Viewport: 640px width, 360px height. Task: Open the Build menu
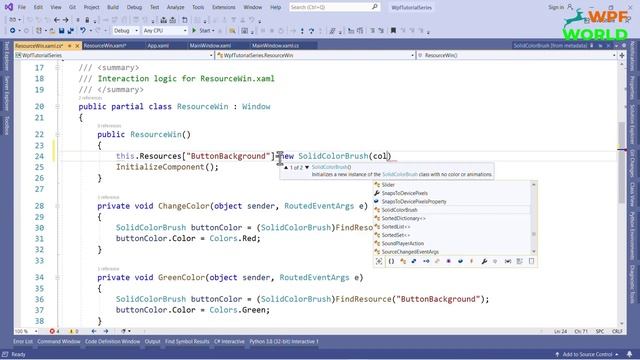point(113,7)
